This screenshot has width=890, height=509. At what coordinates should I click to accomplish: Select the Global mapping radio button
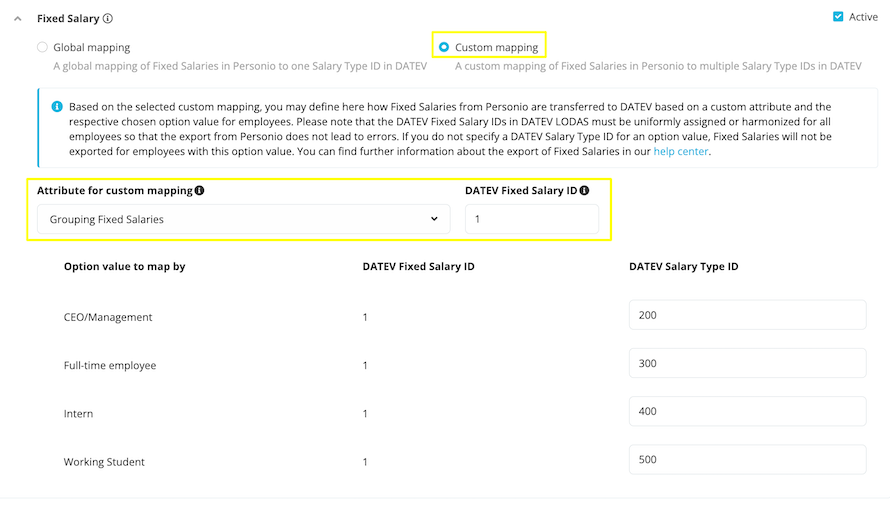pos(42,47)
